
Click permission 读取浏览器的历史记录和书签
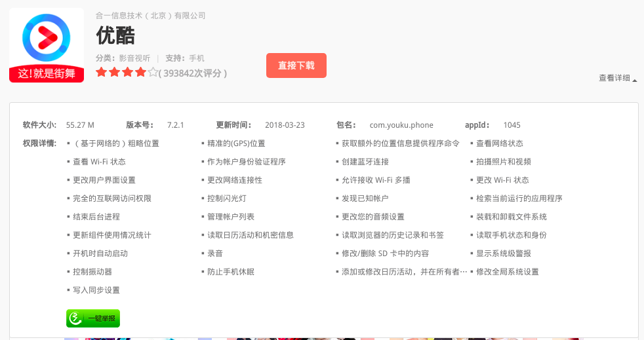tap(393, 235)
